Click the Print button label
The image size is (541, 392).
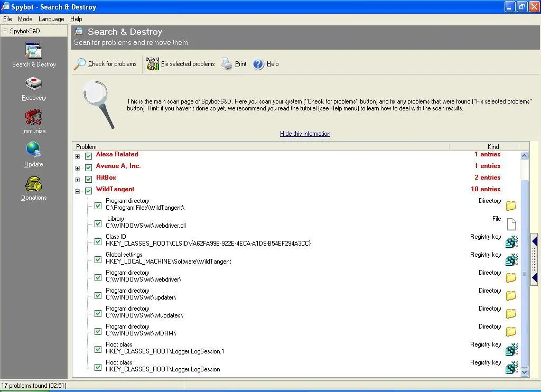click(x=240, y=64)
